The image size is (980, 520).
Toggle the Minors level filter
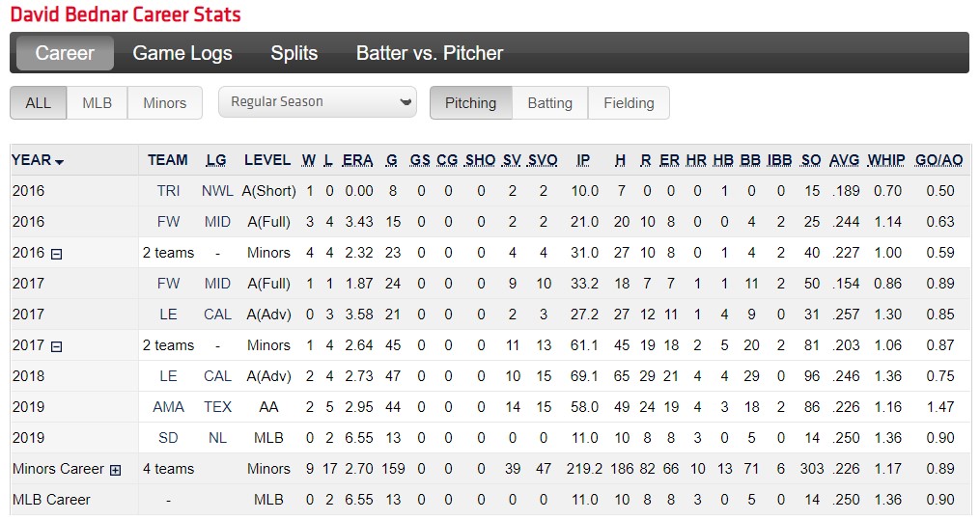165,103
